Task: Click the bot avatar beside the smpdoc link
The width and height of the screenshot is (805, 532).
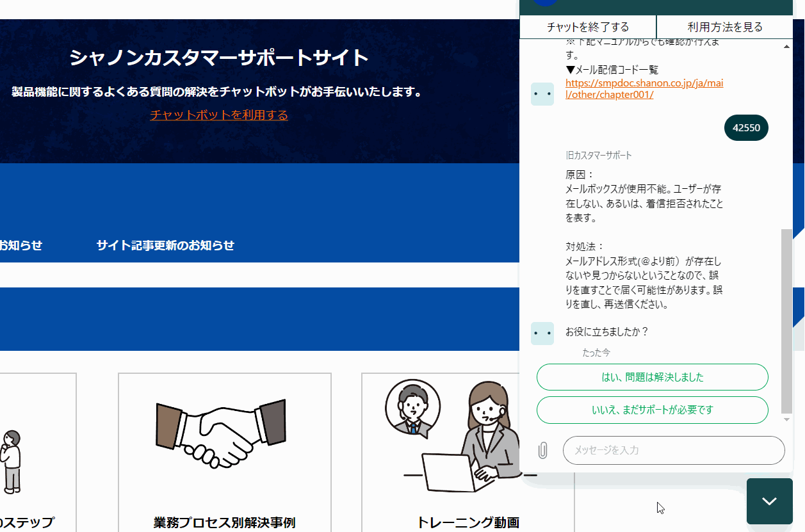Action: (542, 94)
